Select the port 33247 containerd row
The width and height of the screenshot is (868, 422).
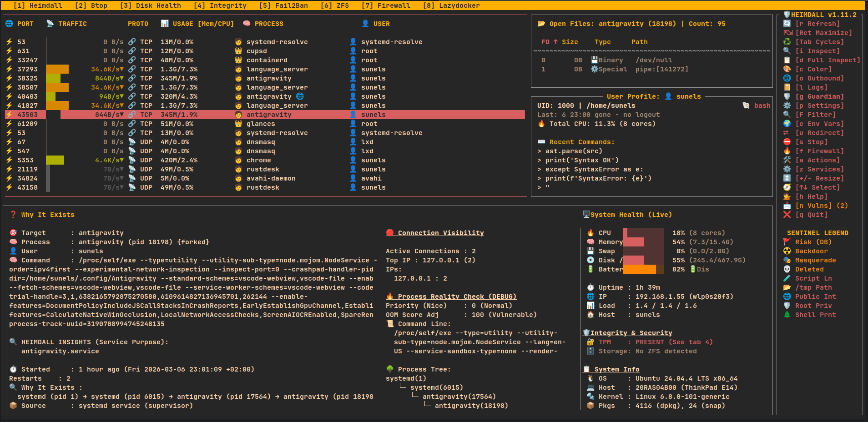[265, 60]
